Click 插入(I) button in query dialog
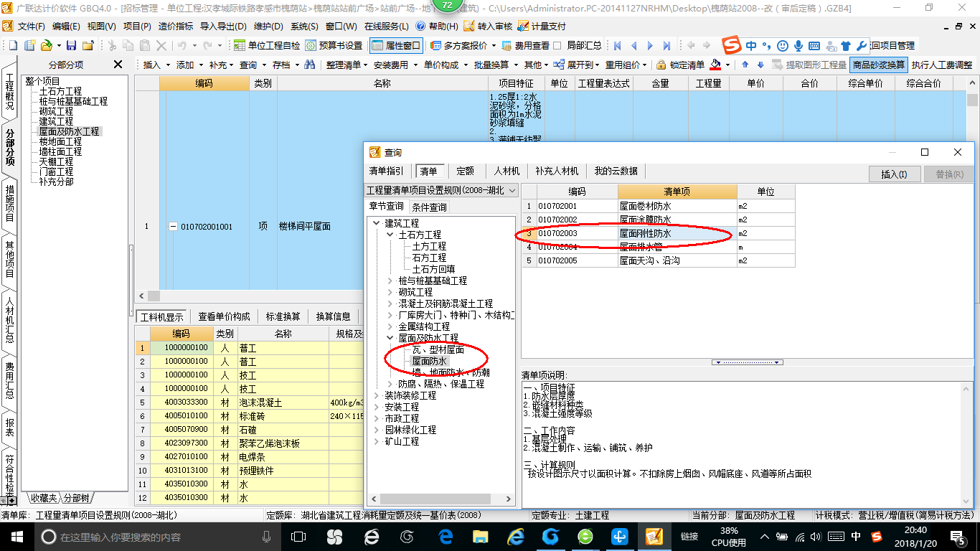 tap(894, 174)
